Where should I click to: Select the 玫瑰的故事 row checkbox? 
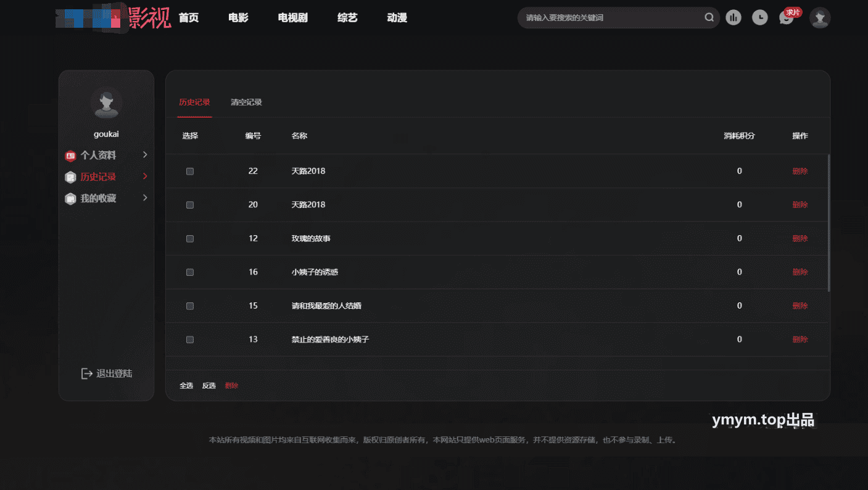tap(190, 238)
